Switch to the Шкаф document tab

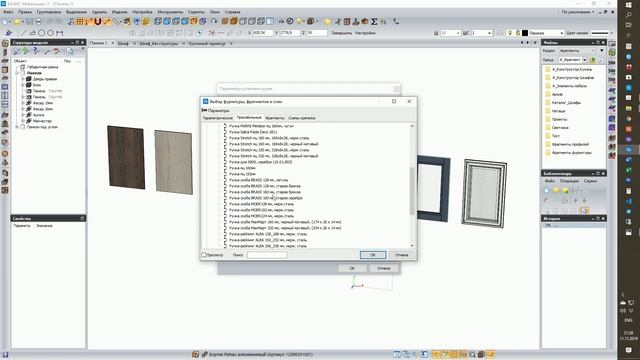coord(123,43)
